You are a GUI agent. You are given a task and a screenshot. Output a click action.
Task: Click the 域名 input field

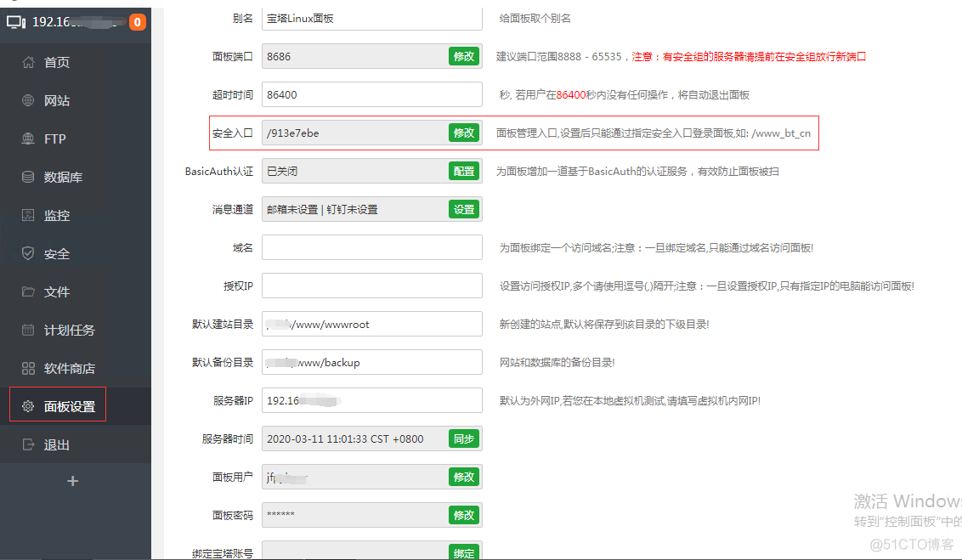[x=371, y=247]
